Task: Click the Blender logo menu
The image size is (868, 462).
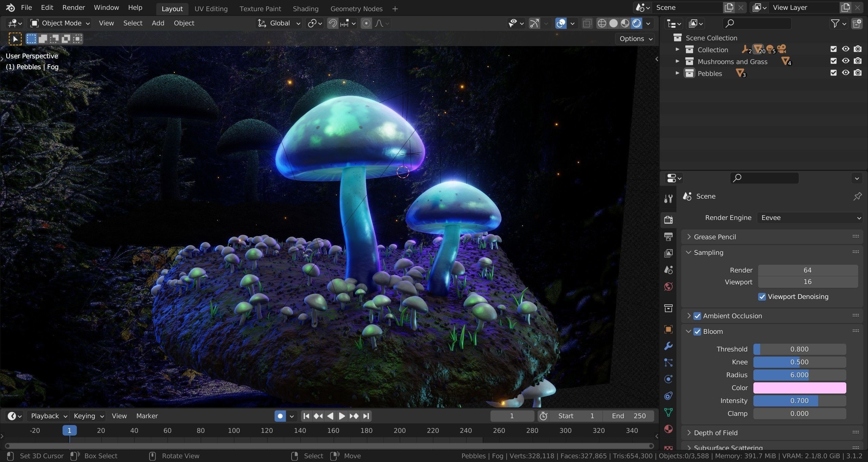Action: tap(10, 7)
